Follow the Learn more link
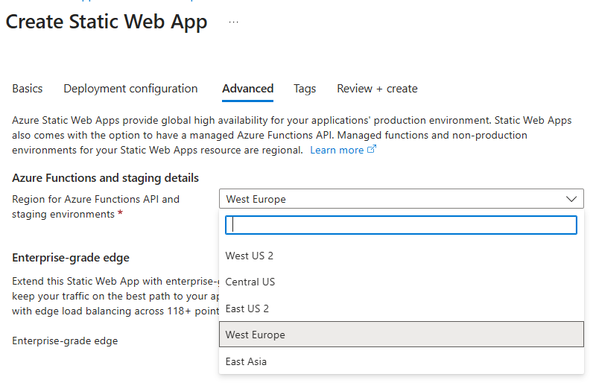This screenshot has width=596, height=386. click(x=337, y=150)
